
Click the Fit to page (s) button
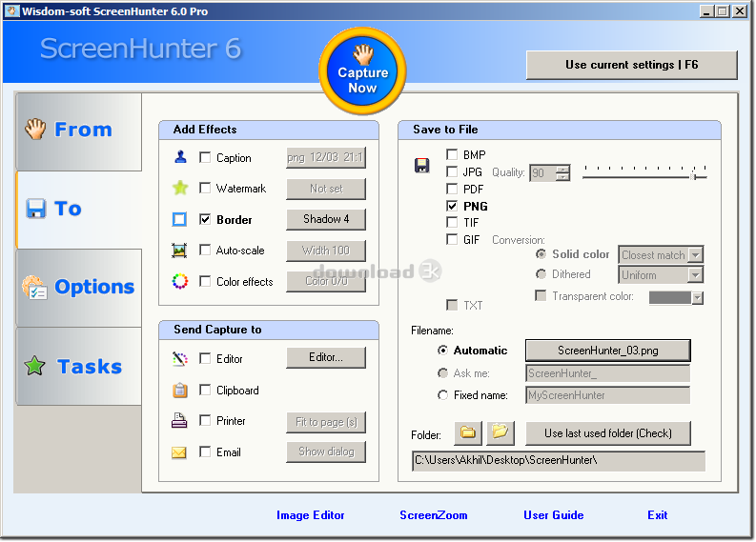click(x=326, y=422)
